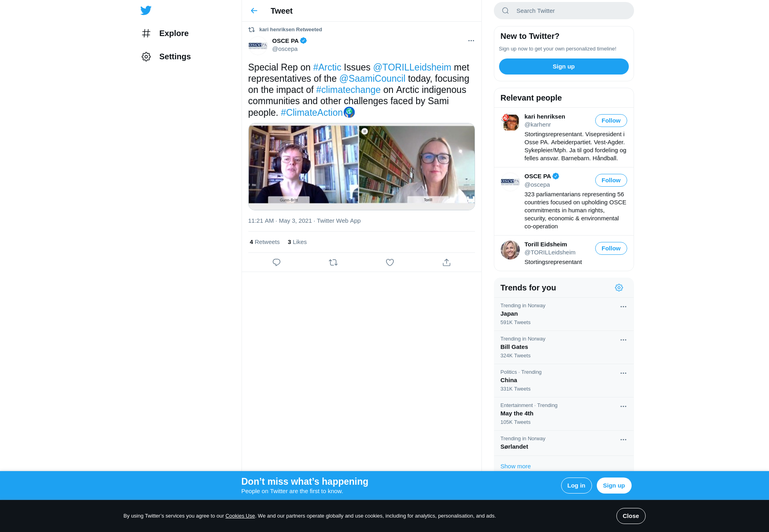Follow kari henriksen

click(611, 121)
